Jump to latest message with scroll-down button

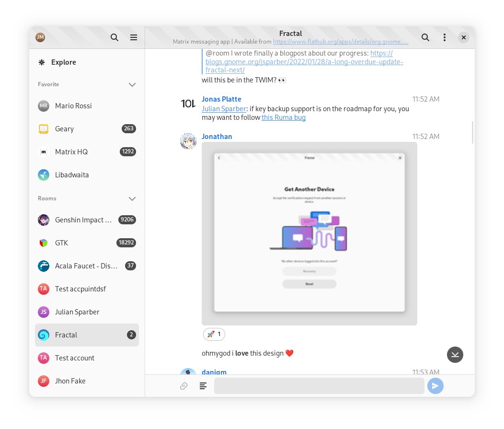[455, 355]
